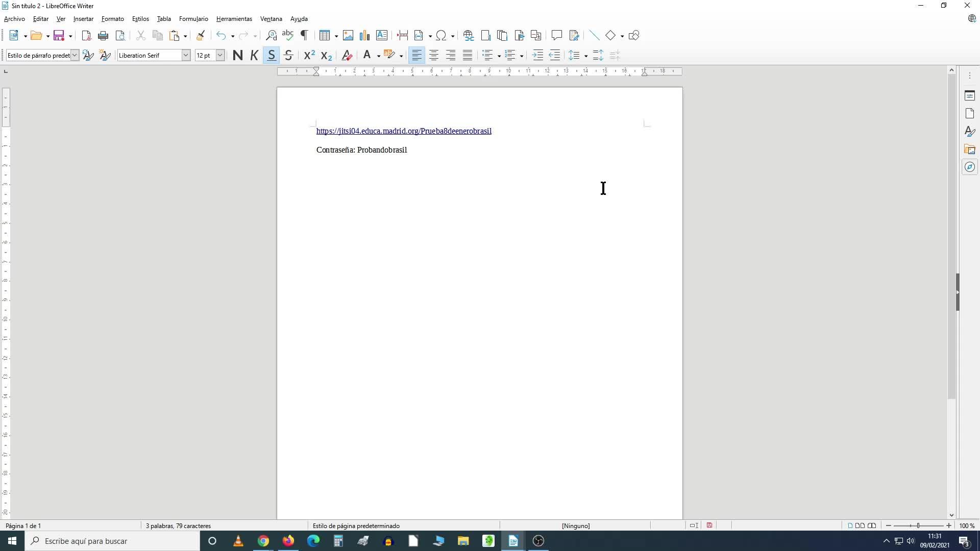Open the sidebar Gallery panel
This screenshot has width=980, height=551.
(970, 149)
